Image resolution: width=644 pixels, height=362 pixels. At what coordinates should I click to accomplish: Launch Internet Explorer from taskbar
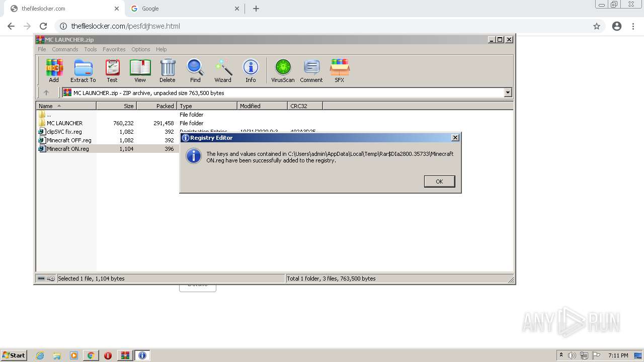(x=40, y=355)
